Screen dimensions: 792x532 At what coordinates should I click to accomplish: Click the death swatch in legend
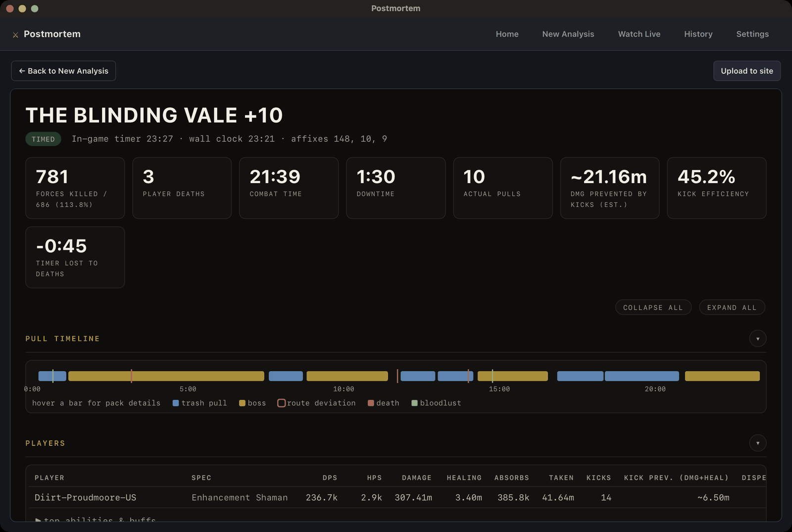[371, 403]
